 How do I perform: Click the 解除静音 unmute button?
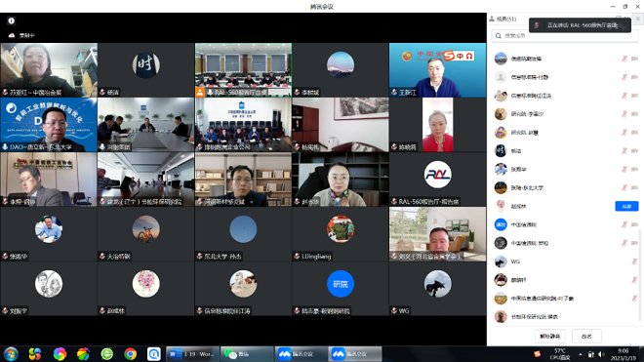pyautogui.click(x=550, y=336)
